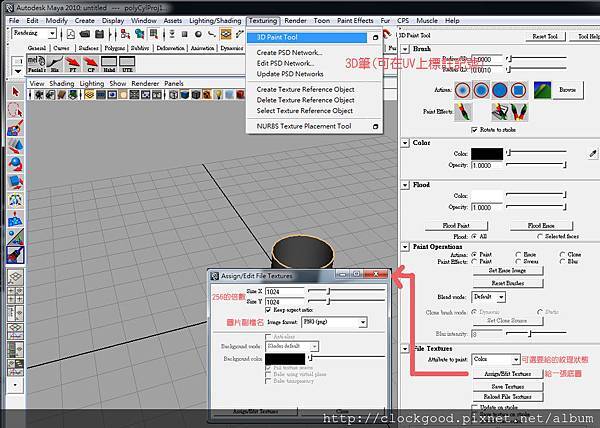
Task: Select the Move tool in toolbox
Action: click(x=15, y=146)
